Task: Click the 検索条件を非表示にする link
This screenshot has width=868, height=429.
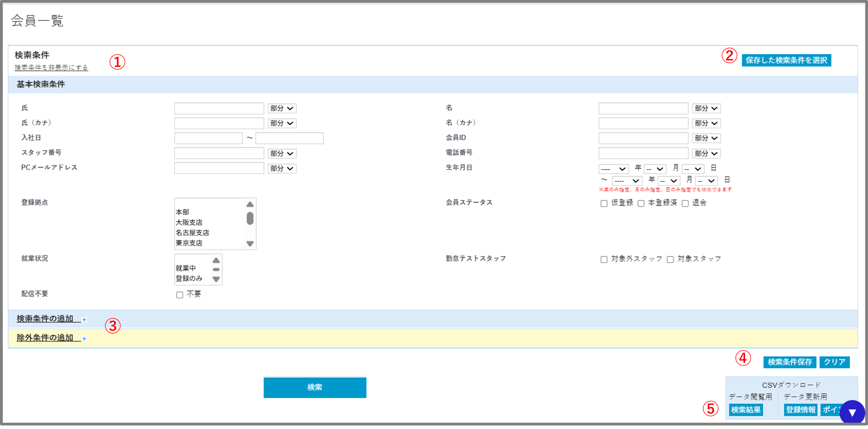Action: click(x=51, y=67)
